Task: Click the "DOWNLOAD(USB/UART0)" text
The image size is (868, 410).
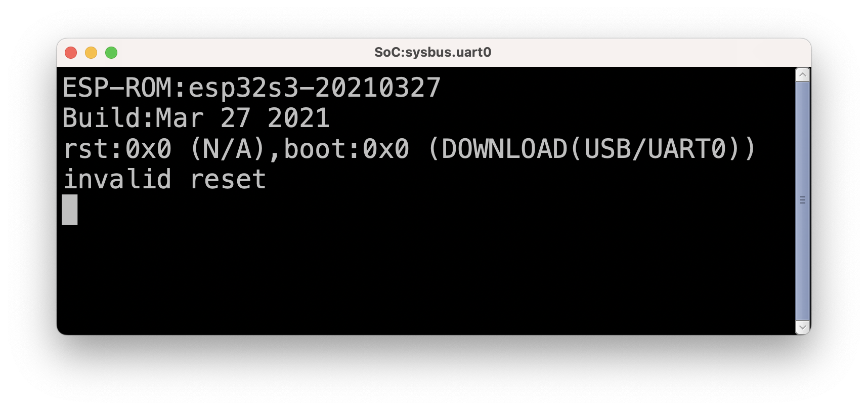Action: pos(591,149)
